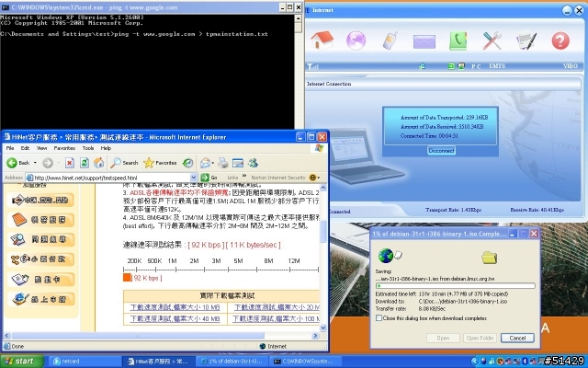Click the IE Mail toolbar icon

pyautogui.click(x=205, y=163)
